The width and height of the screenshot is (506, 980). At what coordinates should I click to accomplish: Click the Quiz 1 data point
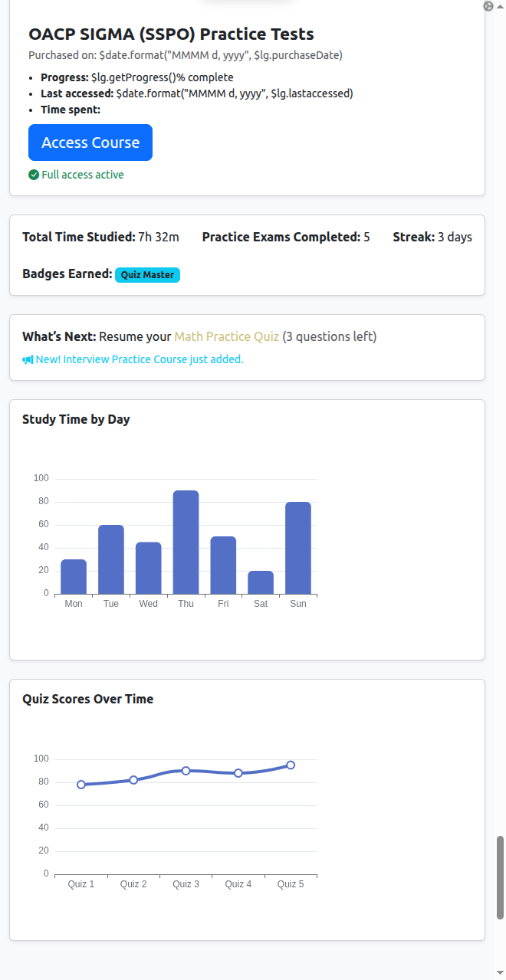81,785
